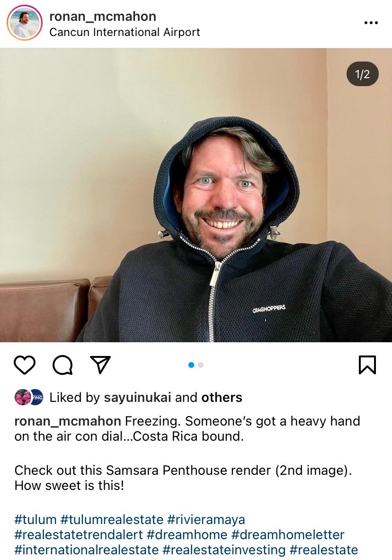The width and height of the screenshot is (392, 560).
Task: Open the Cancun International Airport location
Action: tap(125, 32)
